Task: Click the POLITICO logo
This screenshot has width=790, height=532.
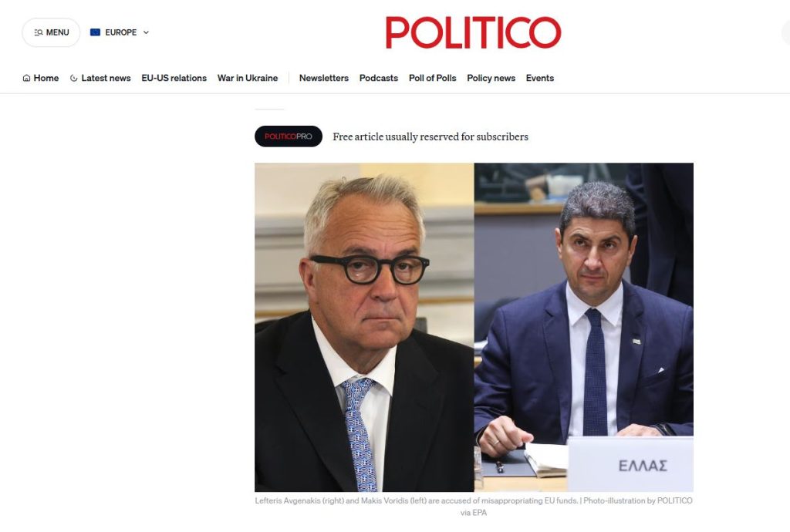Action: 473,32
